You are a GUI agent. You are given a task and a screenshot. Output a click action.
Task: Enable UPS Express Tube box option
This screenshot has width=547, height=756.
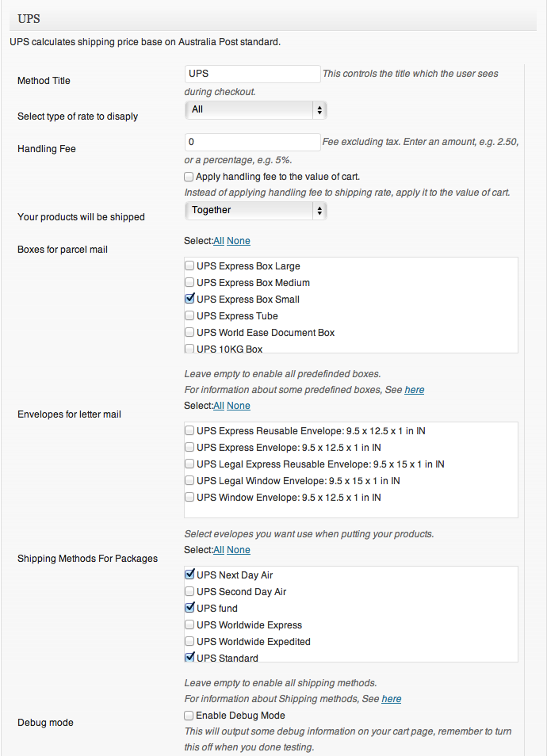pyautogui.click(x=189, y=316)
